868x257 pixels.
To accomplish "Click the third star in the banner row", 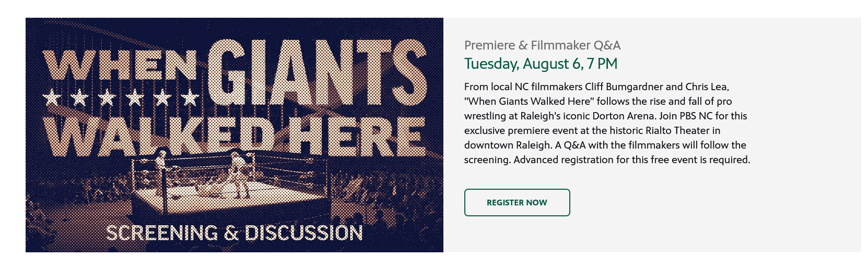I will tap(107, 97).
